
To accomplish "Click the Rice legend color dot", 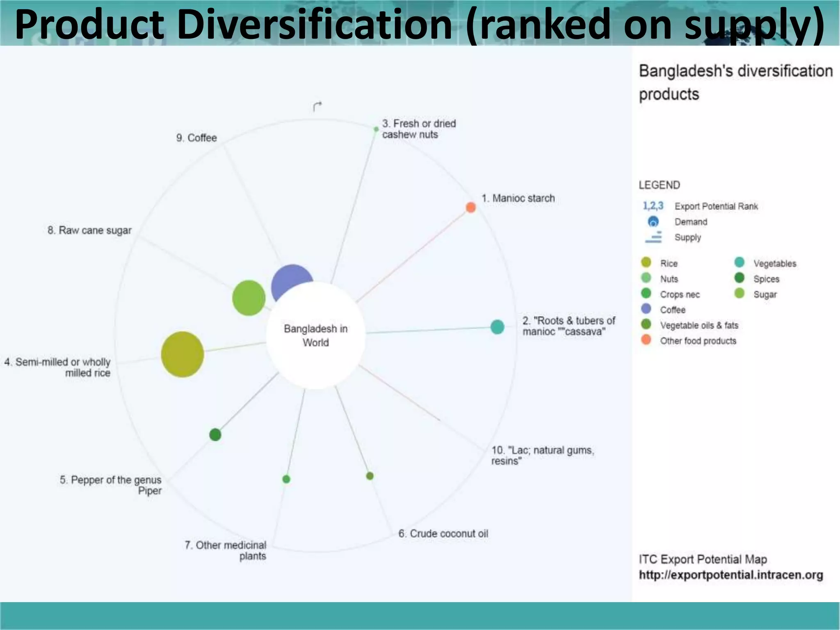I will tap(646, 262).
